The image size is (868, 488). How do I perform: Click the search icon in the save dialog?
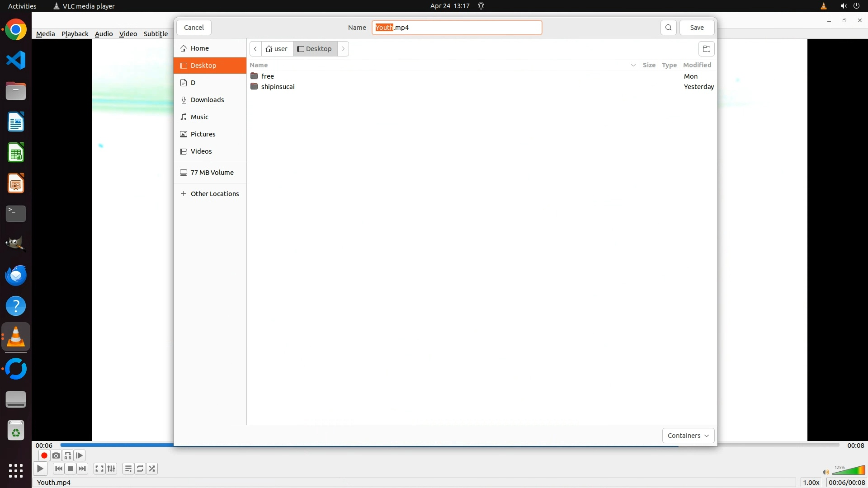[x=668, y=28]
